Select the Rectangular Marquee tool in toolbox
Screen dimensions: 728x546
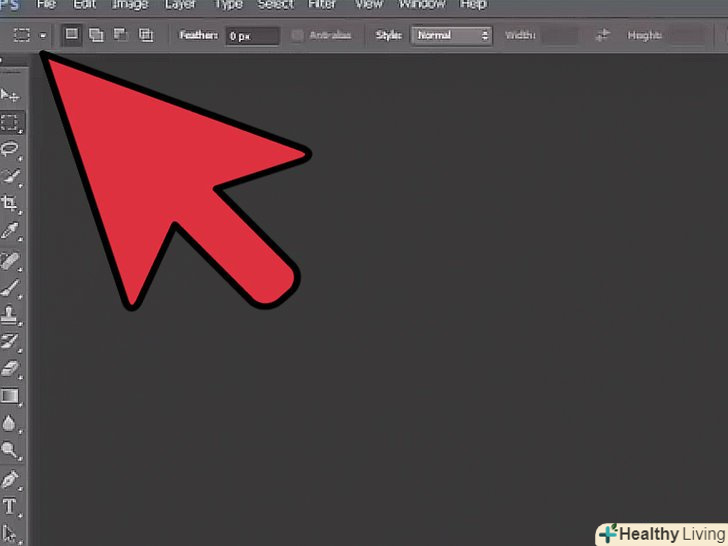coord(10,123)
